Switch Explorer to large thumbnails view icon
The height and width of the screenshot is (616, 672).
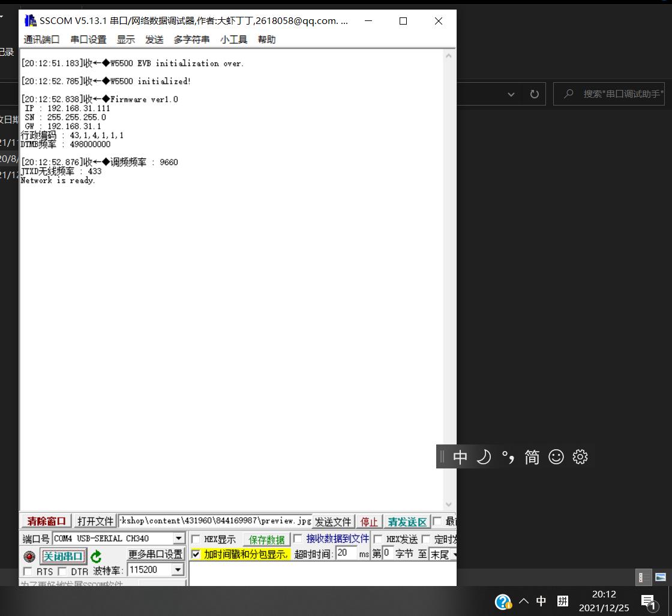(661, 578)
